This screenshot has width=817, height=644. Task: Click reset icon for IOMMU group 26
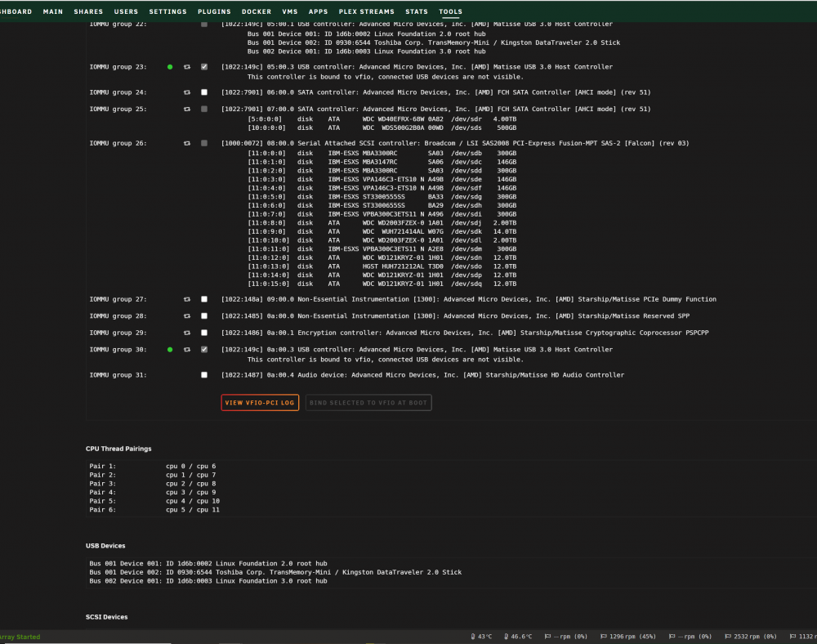coord(187,143)
